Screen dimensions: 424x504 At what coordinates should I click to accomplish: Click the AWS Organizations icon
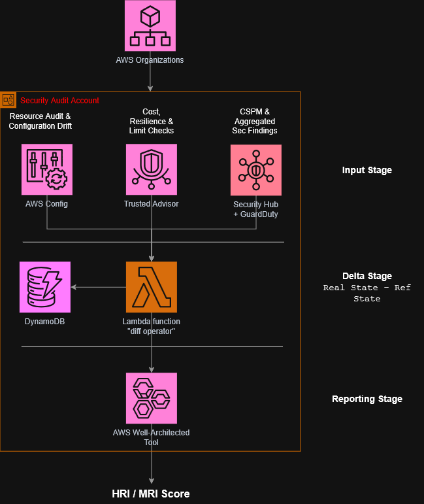150,25
